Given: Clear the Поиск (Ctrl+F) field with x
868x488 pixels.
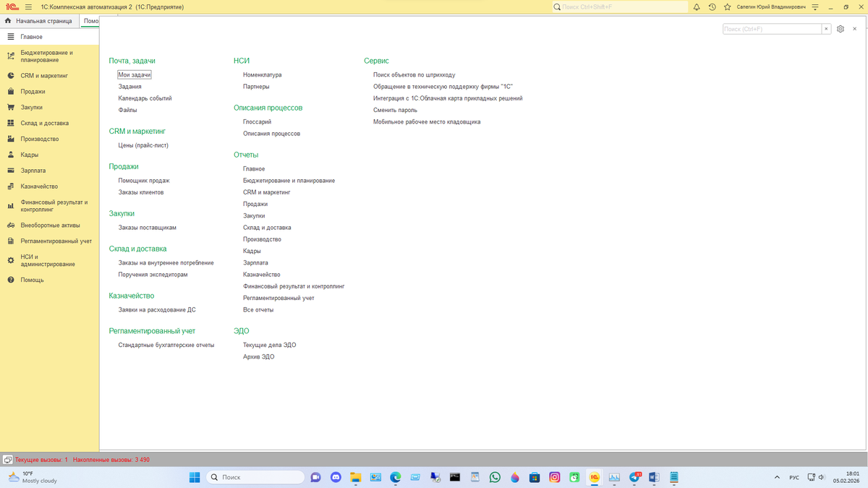Looking at the screenshot, I should tap(826, 29).
